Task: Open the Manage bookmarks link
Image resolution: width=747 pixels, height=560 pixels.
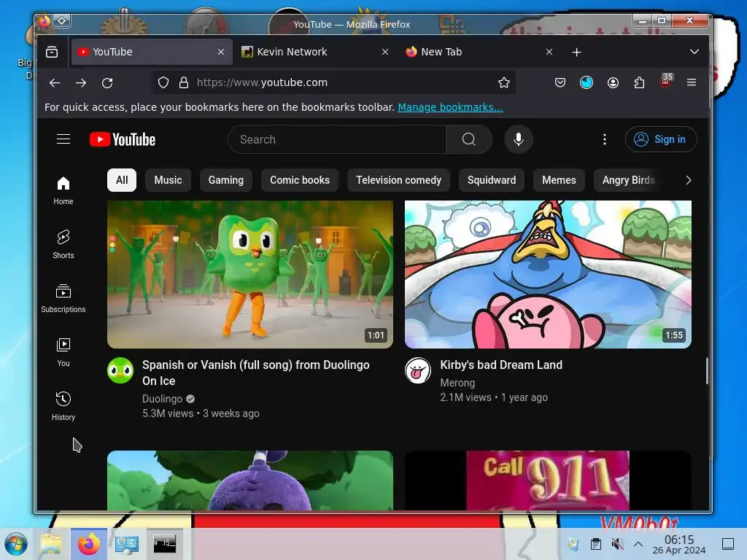Action: pyautogui.click(x=450, y=107)
